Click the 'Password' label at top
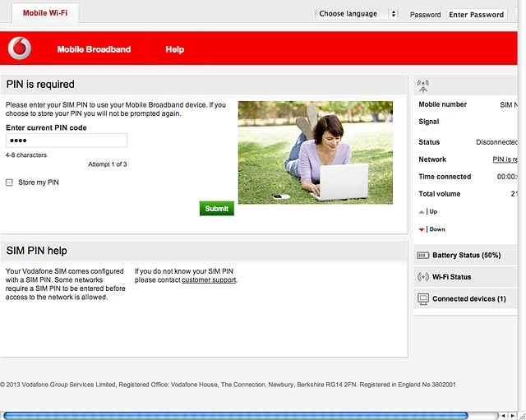The width and height of the screenshot is (526, 420). point(426,15)
